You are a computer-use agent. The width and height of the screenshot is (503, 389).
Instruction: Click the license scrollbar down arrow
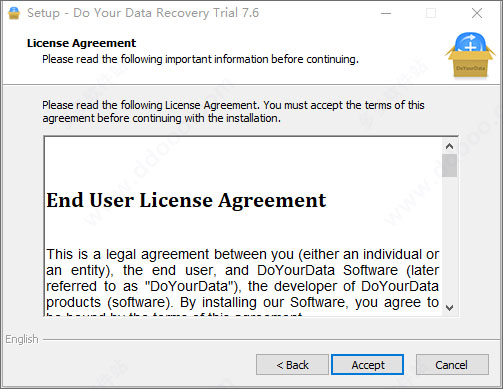coord(449,307)
